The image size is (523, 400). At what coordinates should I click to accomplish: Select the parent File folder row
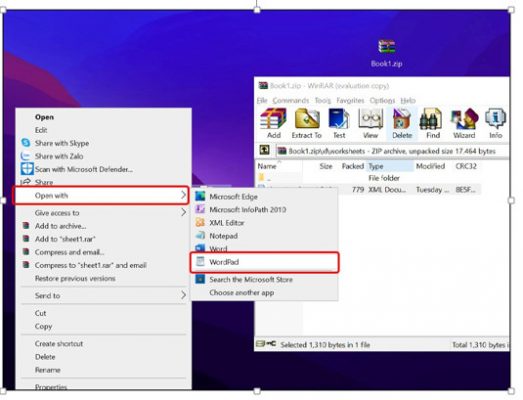click(368, 177)
